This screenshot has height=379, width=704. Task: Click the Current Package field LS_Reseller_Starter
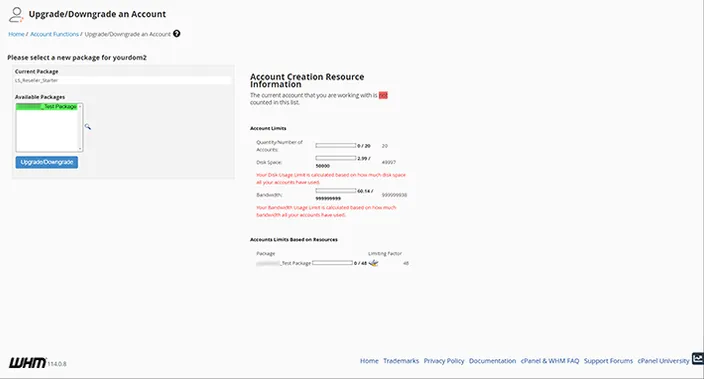[123, 80]
